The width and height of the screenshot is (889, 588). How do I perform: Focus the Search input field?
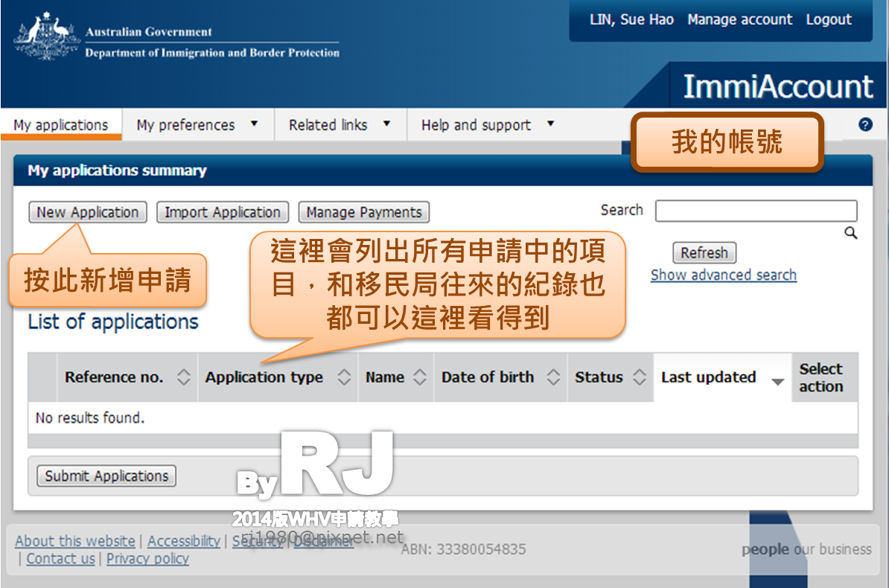pyautogui.click(x=756, y=211)
